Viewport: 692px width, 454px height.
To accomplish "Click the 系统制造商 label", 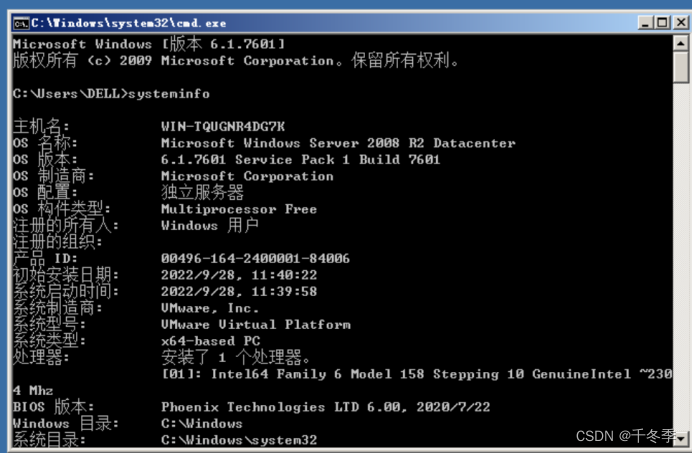I will coord(57,308).
